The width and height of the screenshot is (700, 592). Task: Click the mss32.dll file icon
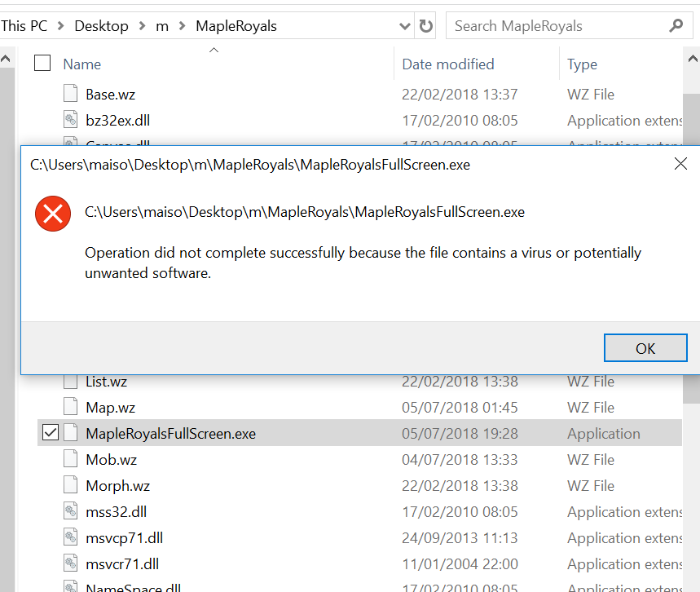(71, 511)
